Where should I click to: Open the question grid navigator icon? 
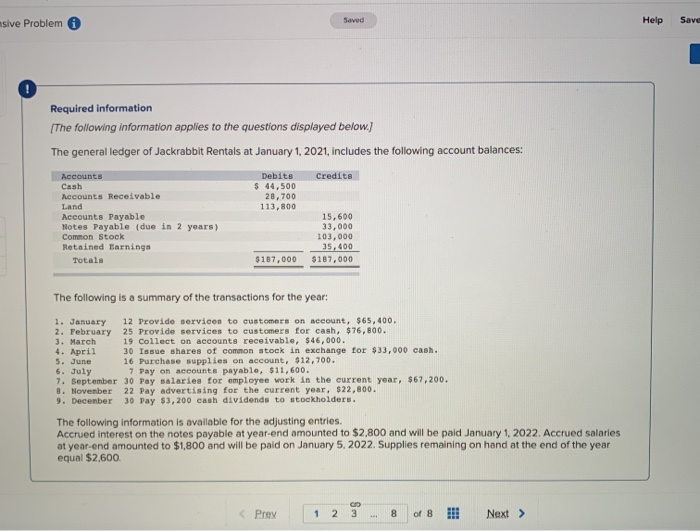453,513
